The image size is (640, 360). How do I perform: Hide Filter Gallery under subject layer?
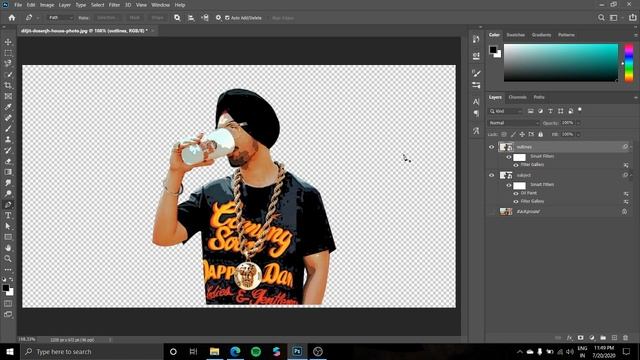(516, 201)
